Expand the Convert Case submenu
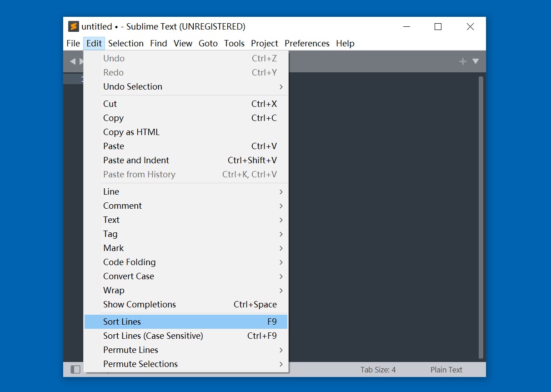Viewport: 551px width, 392px height. click(186, 276)
